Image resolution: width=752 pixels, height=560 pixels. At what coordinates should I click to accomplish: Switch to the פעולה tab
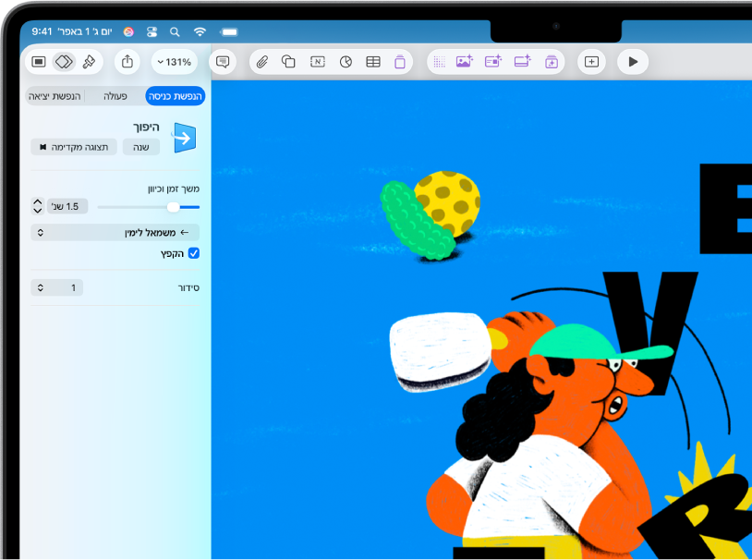tap(115, 96)
